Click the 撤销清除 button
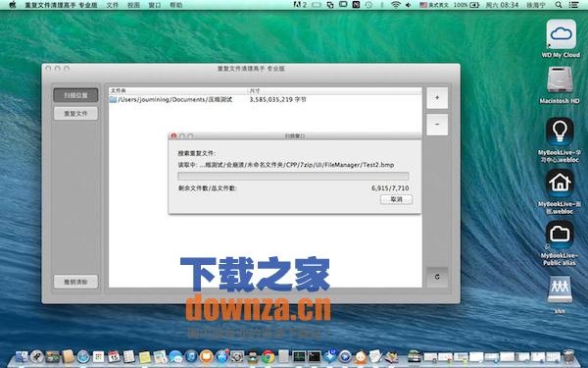 pos(75,282)
